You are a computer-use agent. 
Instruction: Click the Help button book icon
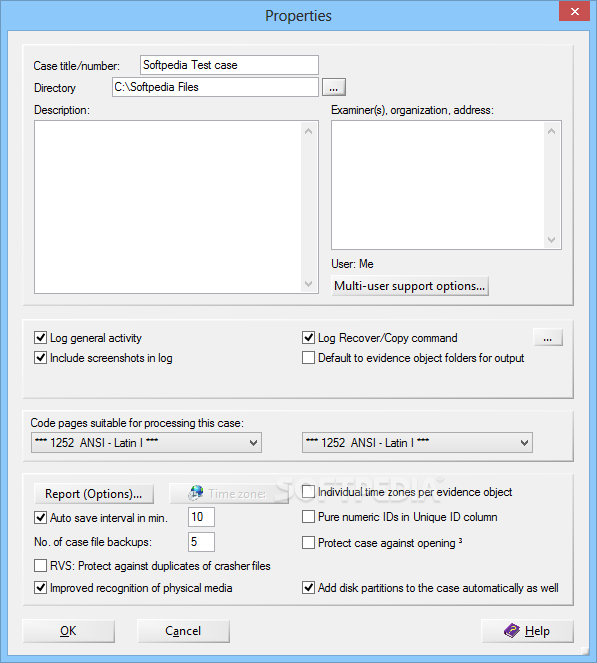(x=512, y=631)
